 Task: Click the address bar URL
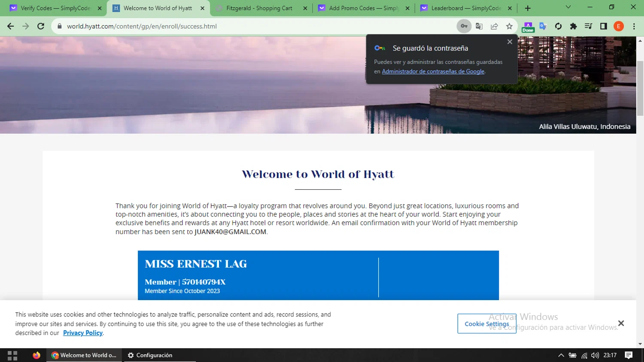click(x=142, y=26)
